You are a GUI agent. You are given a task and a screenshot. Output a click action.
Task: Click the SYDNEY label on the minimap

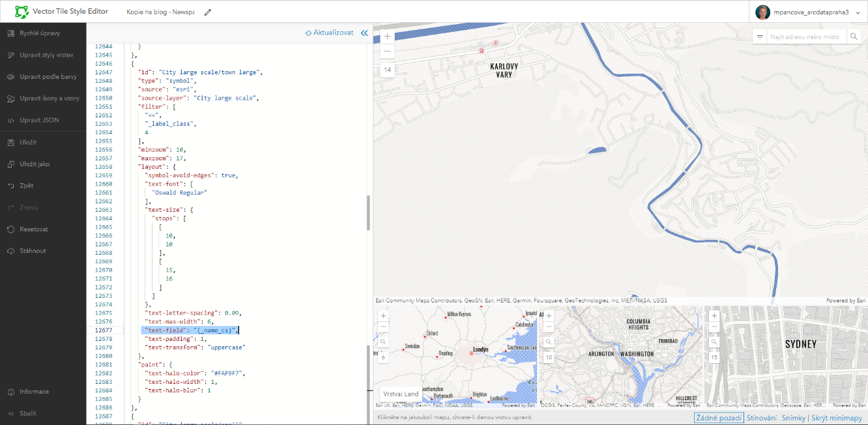pyautogui.click(x=800, y=344)
